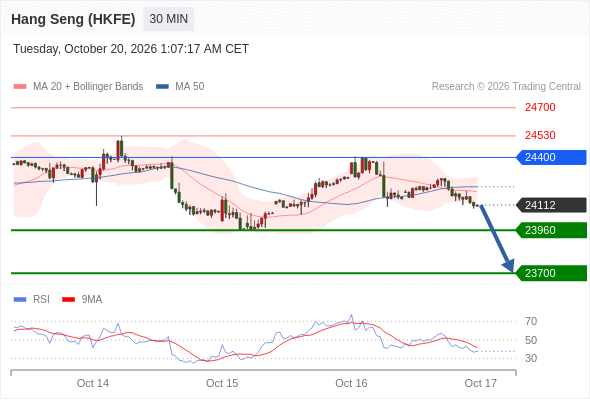The image size is (590, 400).
Task: Click the dark 24112 current price tag
Action: [x=551, y=205]
